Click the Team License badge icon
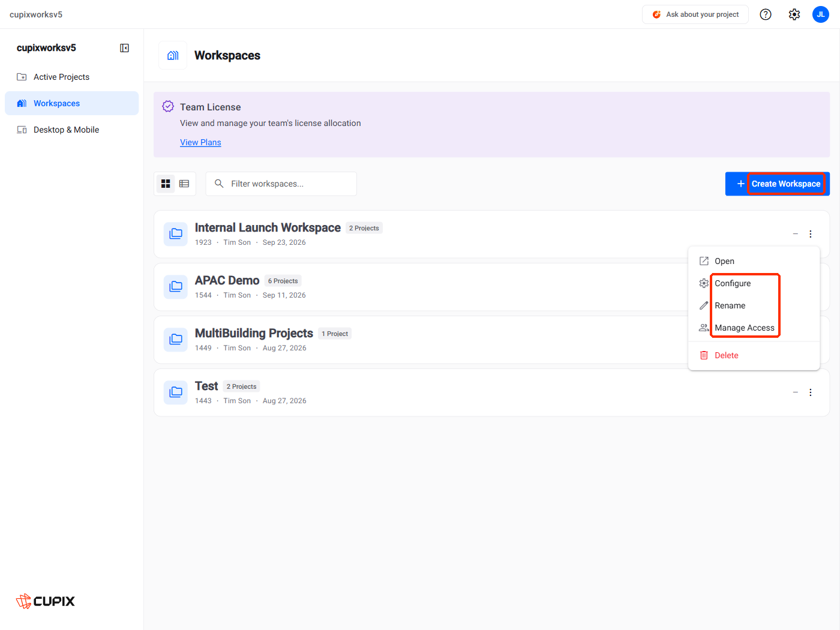The width and height of the screenshot is (840, 630). coord(168,107)
